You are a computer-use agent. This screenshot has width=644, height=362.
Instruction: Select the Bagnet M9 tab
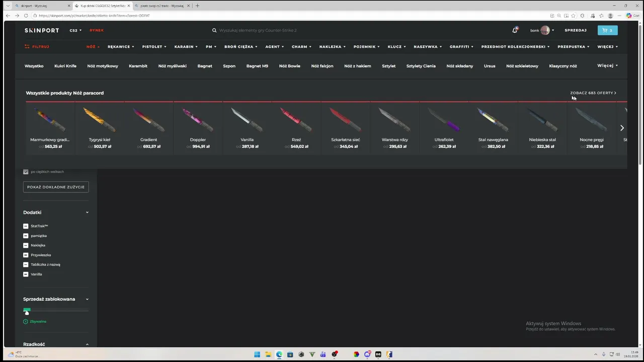click(257, 66)
